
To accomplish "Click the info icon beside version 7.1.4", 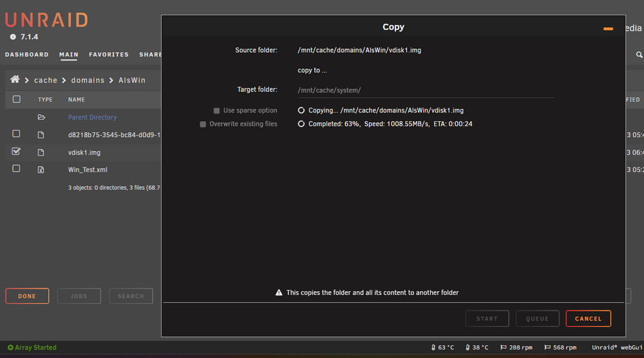I will [x=13, y=37].
